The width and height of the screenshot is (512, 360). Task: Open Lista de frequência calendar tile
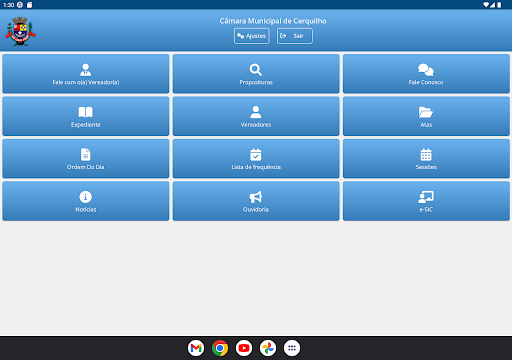(x=256, y=158)
